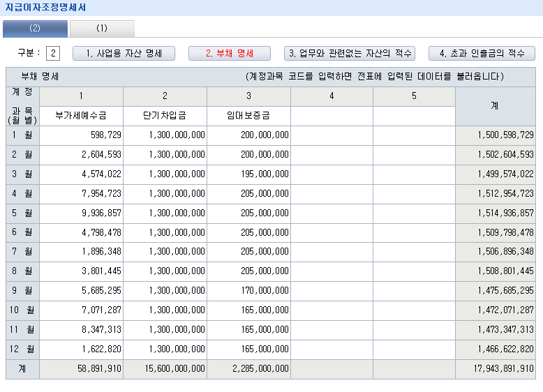Open 4. 초과 인출금의 적수
Screen dimensions: 543x392
click(x=482, y=54)
